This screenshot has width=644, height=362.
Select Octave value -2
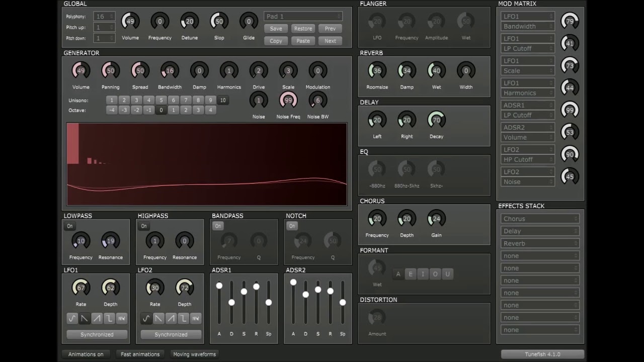[136, 110]
